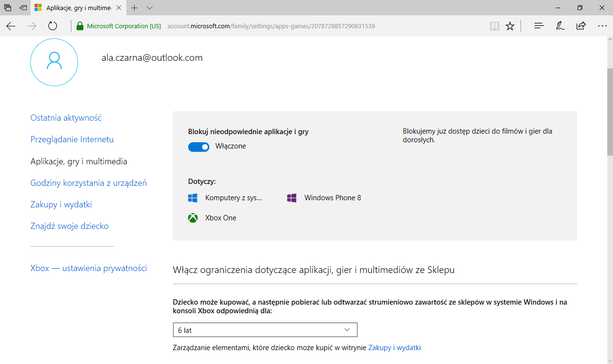
Task: Open Godziny korzystania z urządzeń
Action: point(88,183)
